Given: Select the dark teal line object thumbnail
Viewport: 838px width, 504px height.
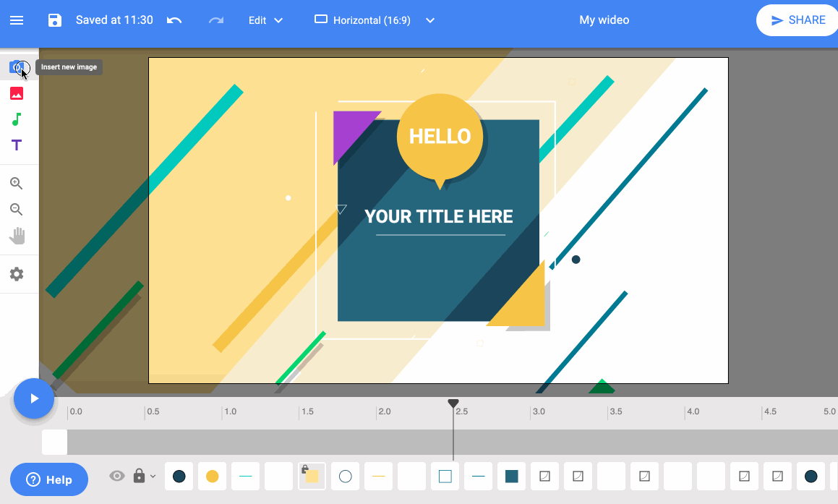Looking at the screenshot, I should (479, 477).
